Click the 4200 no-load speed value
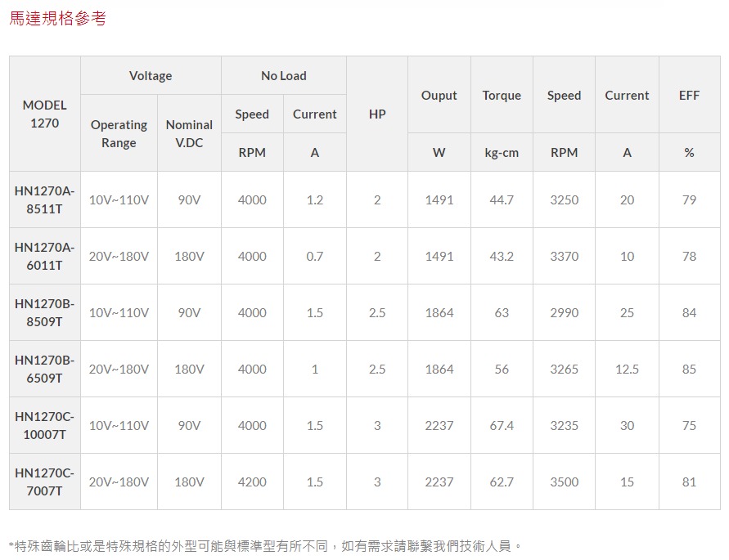729x560 pixels. click(x=252, y=482)
